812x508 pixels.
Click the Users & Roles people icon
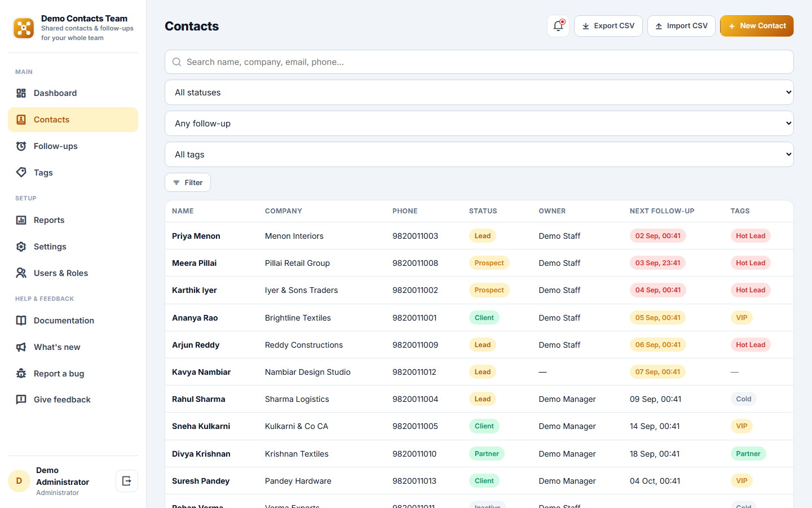tap(21, 273)
